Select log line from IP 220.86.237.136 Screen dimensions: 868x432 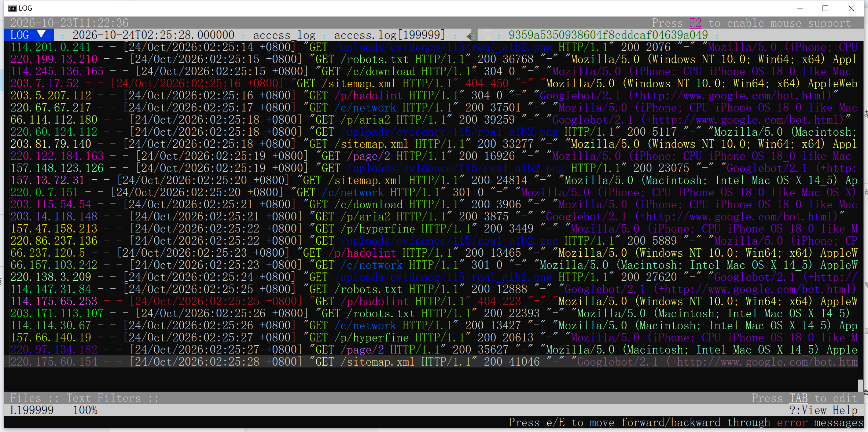434,241
